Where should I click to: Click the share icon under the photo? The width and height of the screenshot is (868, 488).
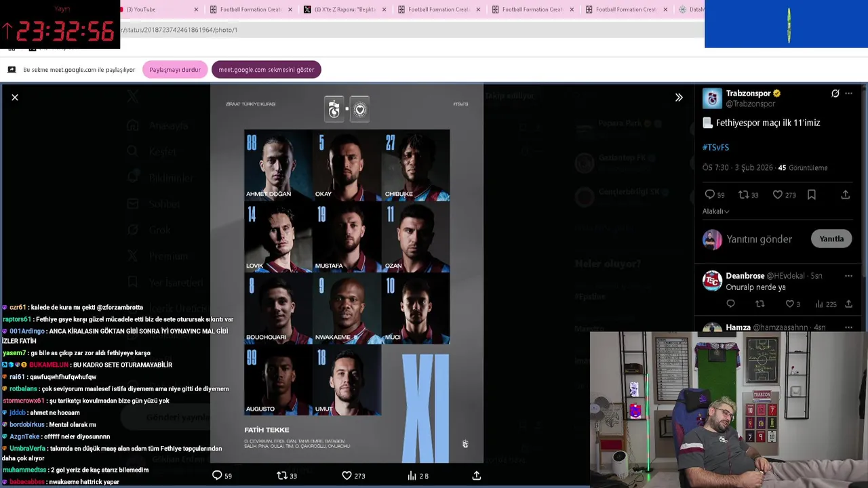click(477, 476)
